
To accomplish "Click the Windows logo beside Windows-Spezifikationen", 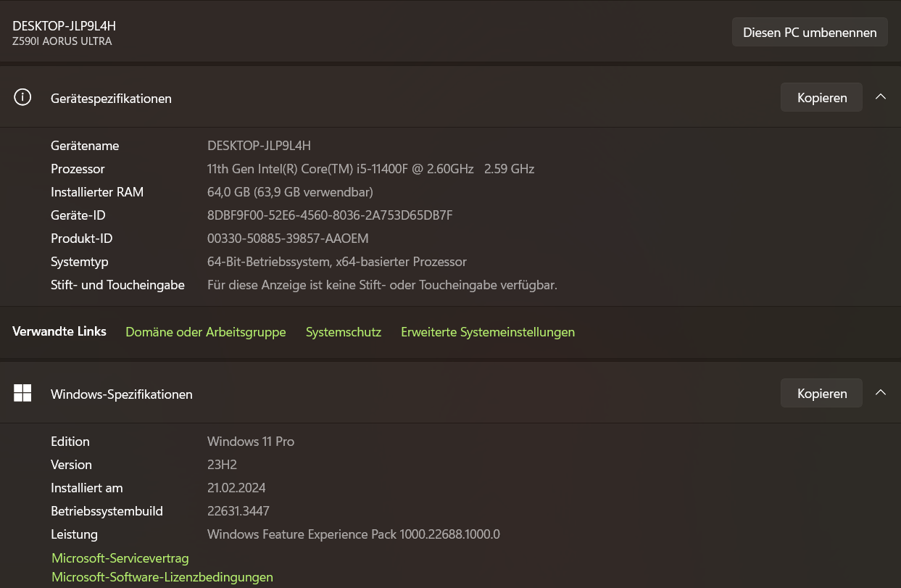I will click(x=22, y=393).
